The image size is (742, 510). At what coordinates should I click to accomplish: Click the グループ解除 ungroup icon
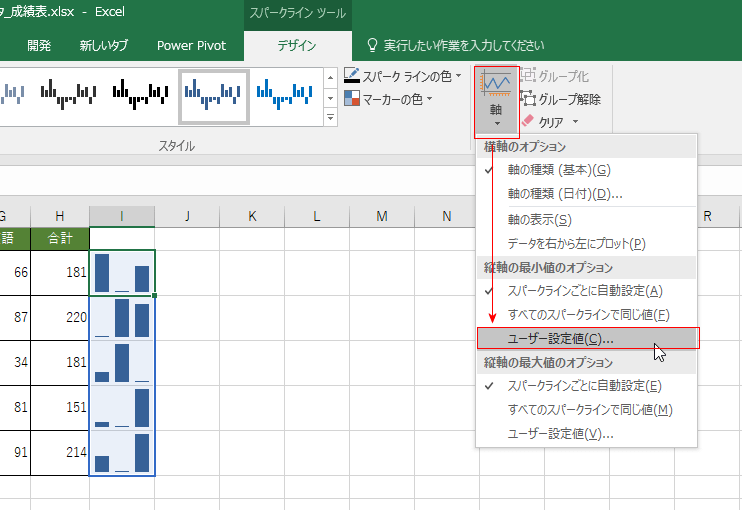pos(528,99)
